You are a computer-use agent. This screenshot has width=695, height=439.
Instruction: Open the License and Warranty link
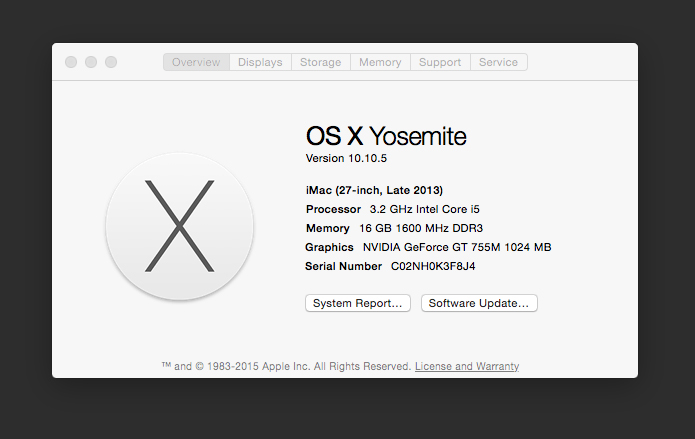coord(467,366)
